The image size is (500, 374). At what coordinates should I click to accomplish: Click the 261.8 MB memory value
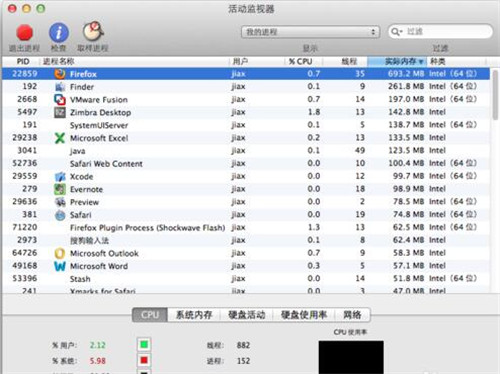click(406, 86)
